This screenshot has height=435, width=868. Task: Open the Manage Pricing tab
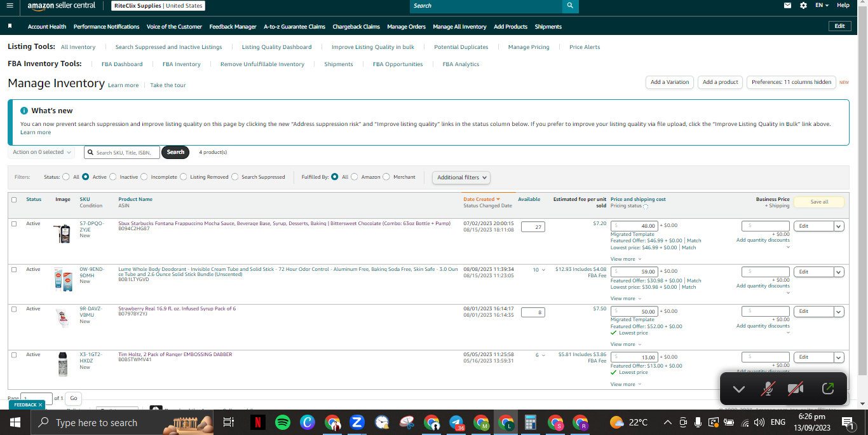point(529,47)
